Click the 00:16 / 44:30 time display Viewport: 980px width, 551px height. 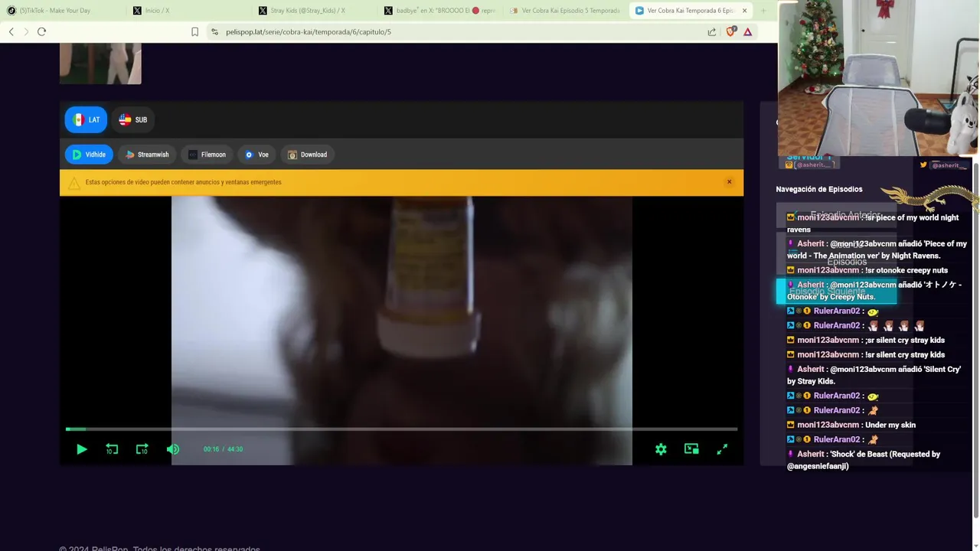pyautogui.click(x=223, y=449)
